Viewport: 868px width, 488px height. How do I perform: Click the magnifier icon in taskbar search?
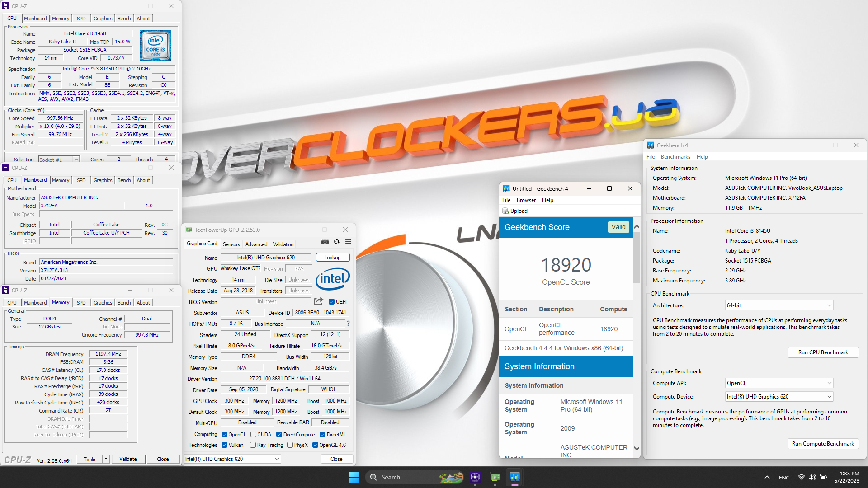tap(373, 477)
